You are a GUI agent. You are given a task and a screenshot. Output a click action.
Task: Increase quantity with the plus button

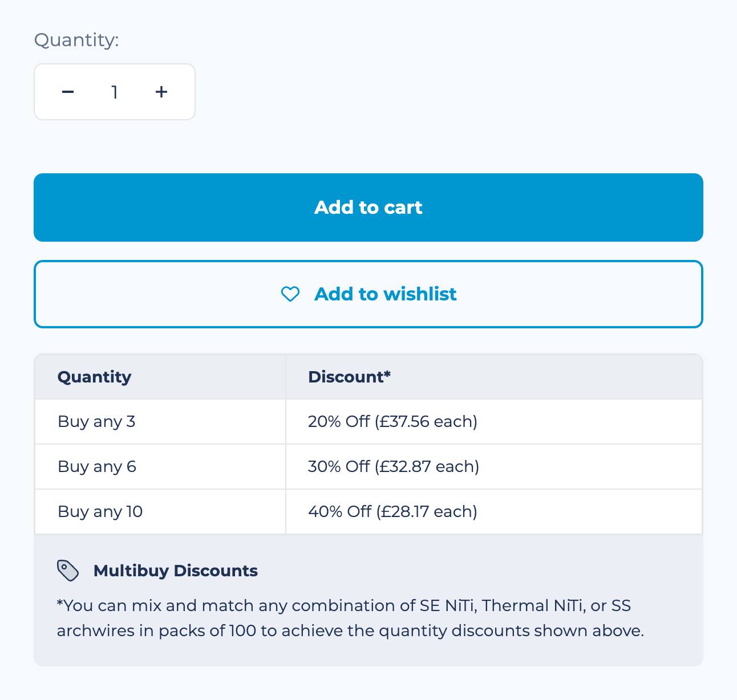pos(161,92)
